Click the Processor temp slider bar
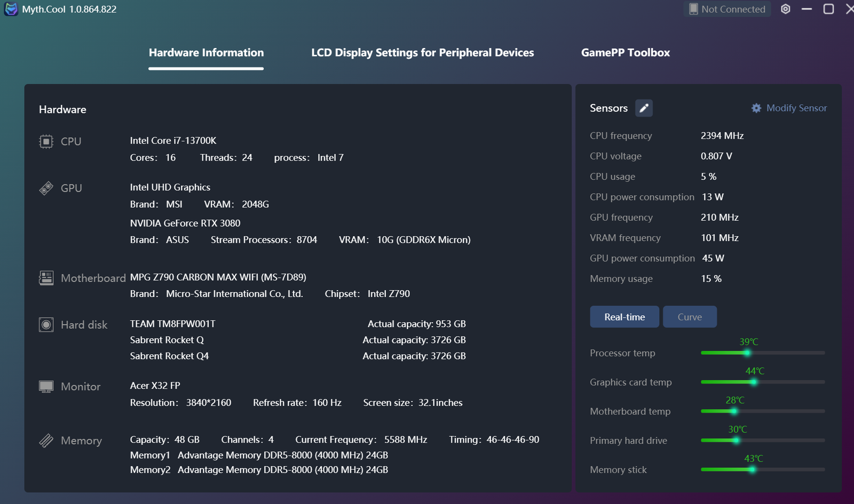The image size is (854, 504). pos(762,353)
